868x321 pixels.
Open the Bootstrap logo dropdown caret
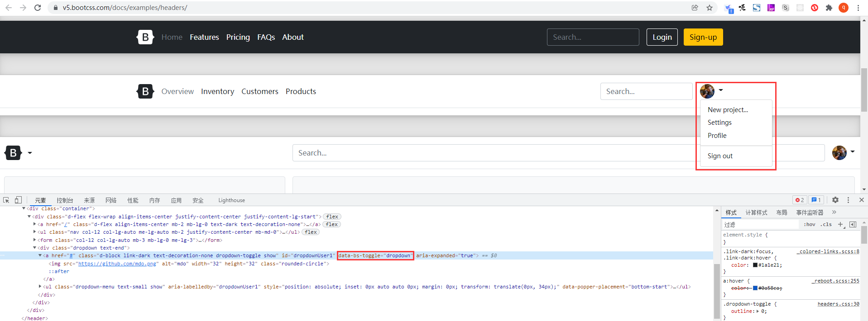tap(30, 153)
